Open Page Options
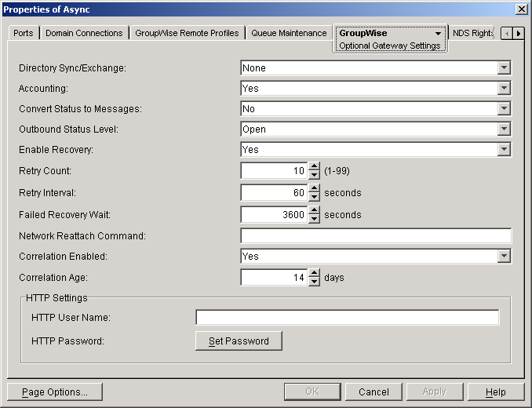The width and height of the screenshot is (532, 408). (x=55, y=392)
